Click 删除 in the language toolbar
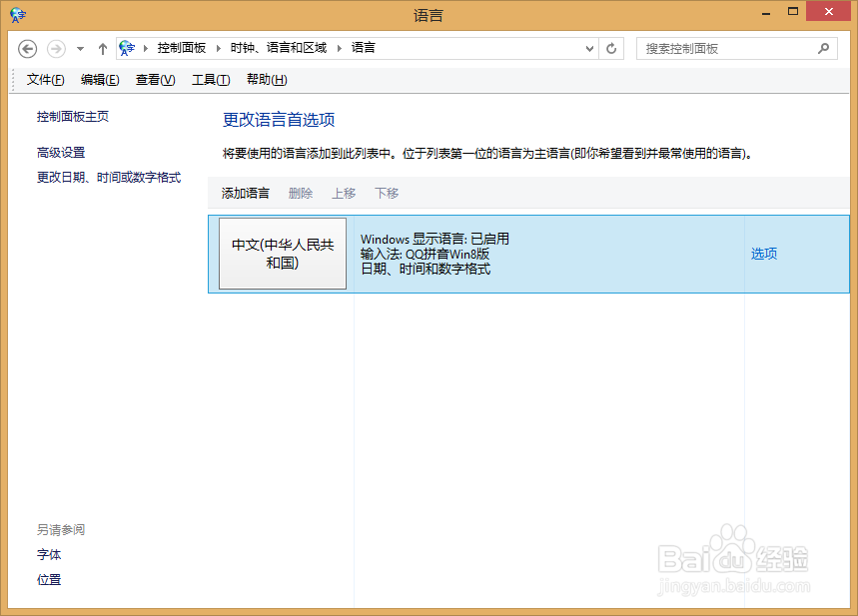This screenshot has width=858, height=616. [301, 193]
